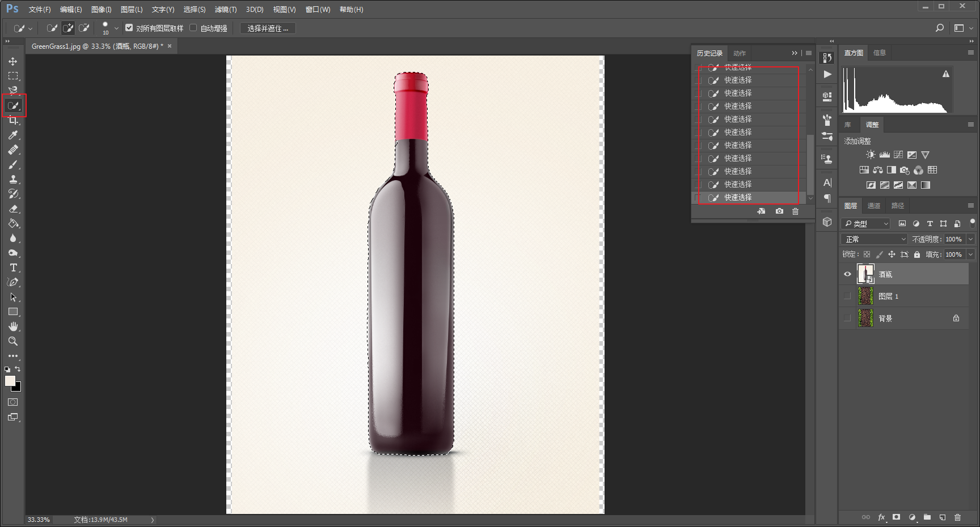Select the Lasso tool
Viewport: 980px width, 527px height.
pyautogui.click(x=13, y=91)
